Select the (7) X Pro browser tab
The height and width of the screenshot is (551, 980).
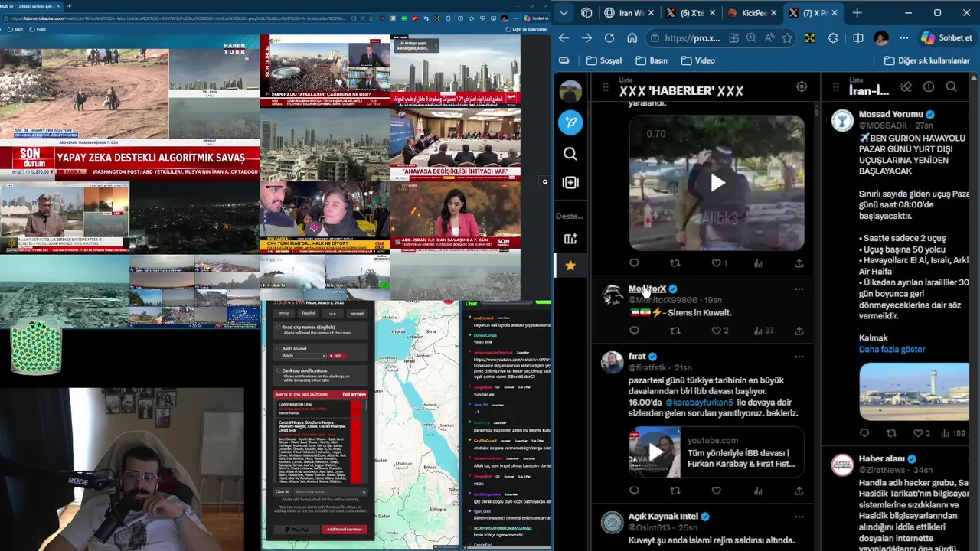tap(812, 13)
